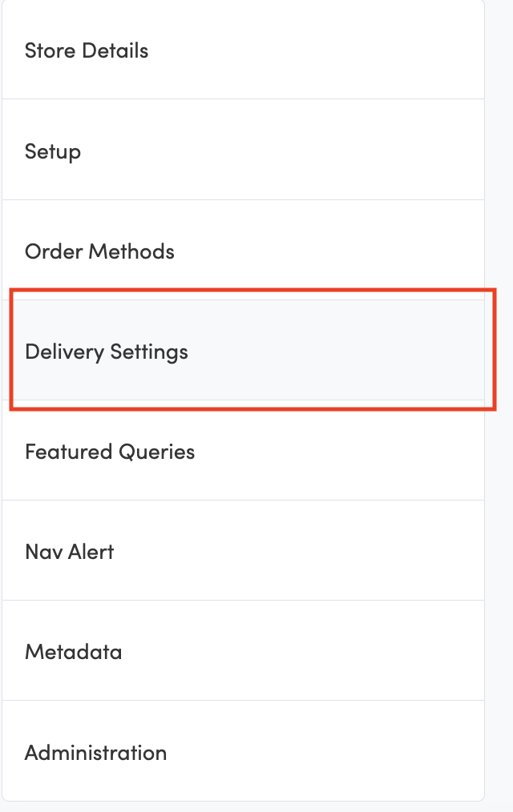Click the Metadata text label
The height and width of the screenshot is (812, 513).
(74, 652)
